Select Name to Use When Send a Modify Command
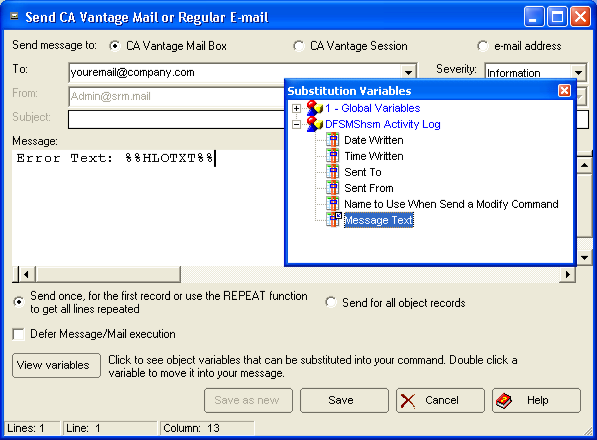Viewport: 597px width, 440px height. (x=451, y=204)
